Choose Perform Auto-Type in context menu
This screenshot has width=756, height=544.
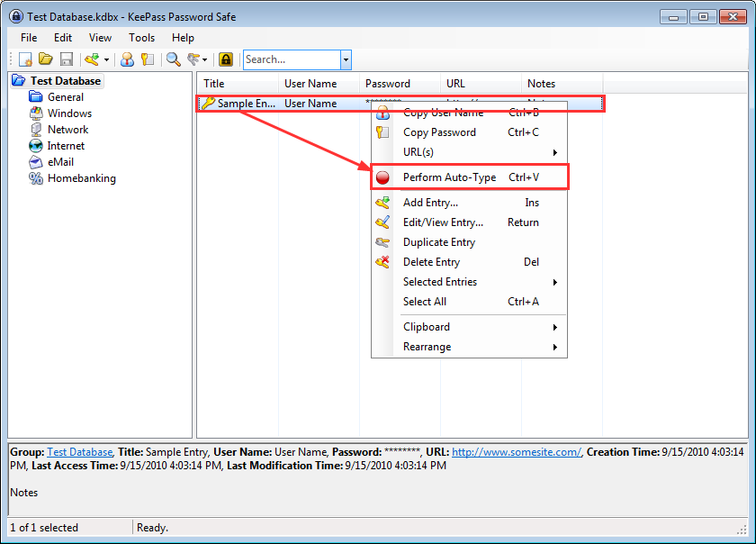(x=469, y=177)
